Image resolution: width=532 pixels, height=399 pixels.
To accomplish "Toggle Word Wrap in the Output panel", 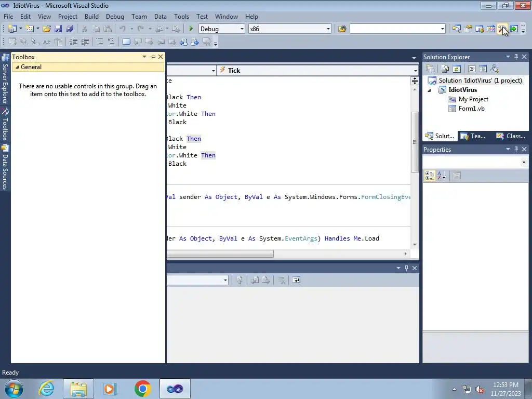I will [x=296, y=280].
